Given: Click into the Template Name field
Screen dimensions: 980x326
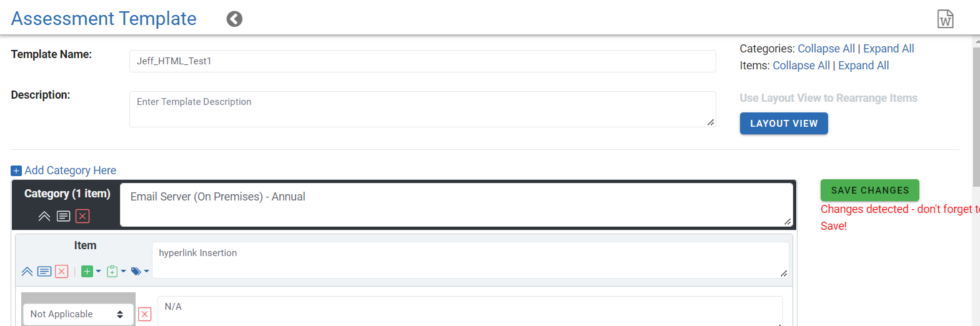Looking at the screenshot, I should click(422, 61).
